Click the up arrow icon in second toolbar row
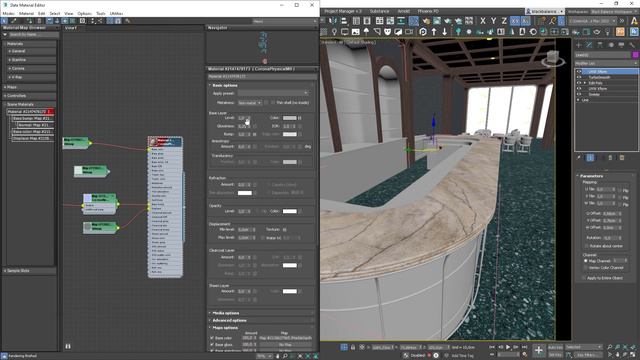 [434, 32]
